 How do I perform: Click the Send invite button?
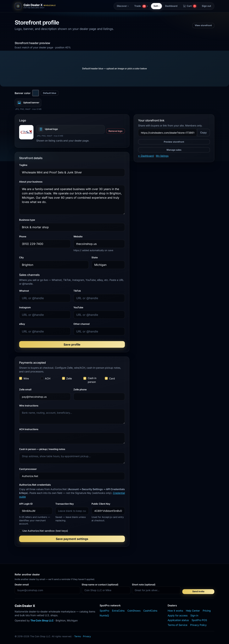pyautogui.click(x=198, y=592)
